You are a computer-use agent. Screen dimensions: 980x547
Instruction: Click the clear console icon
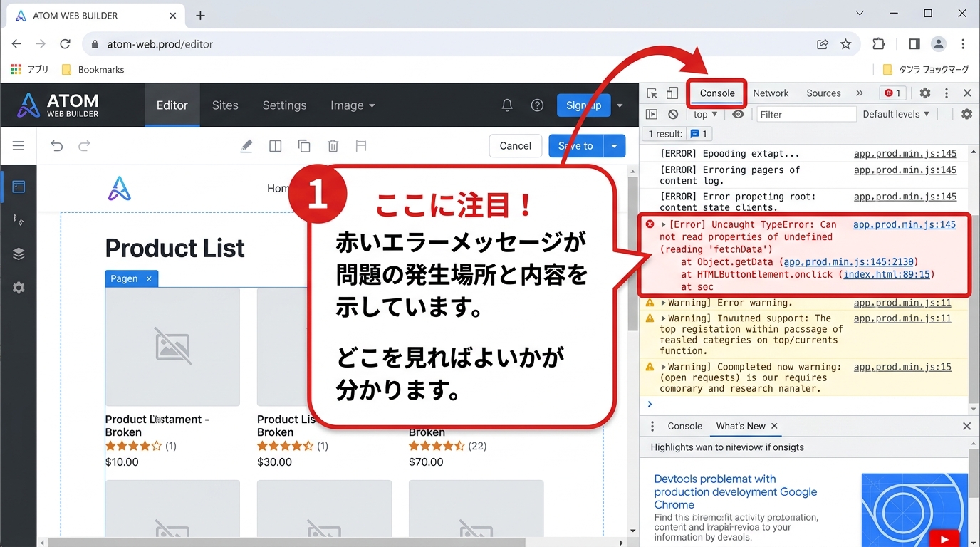tap(673, 114)
